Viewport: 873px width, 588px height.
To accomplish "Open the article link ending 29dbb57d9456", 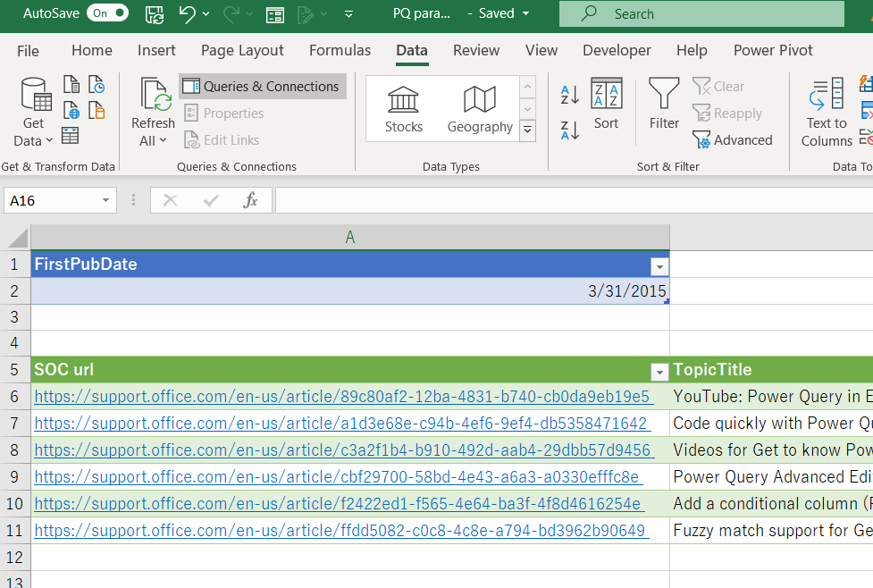I will (342, 449).
